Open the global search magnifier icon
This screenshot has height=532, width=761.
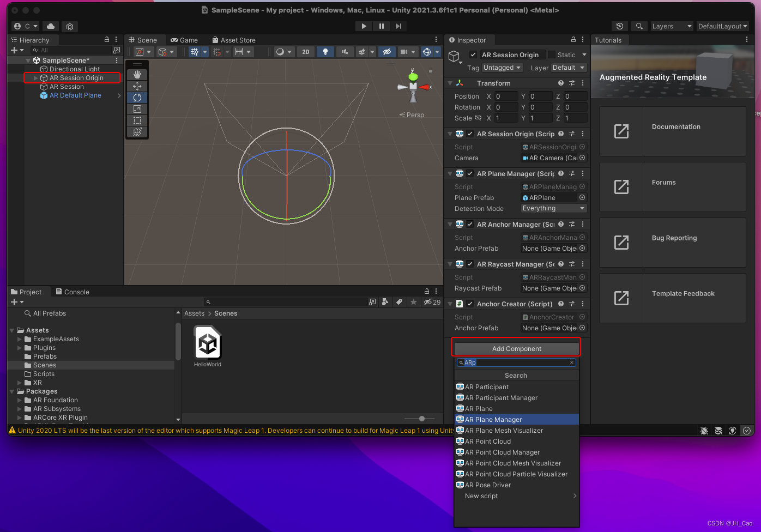pyautogui.click(x=639, y=26)
